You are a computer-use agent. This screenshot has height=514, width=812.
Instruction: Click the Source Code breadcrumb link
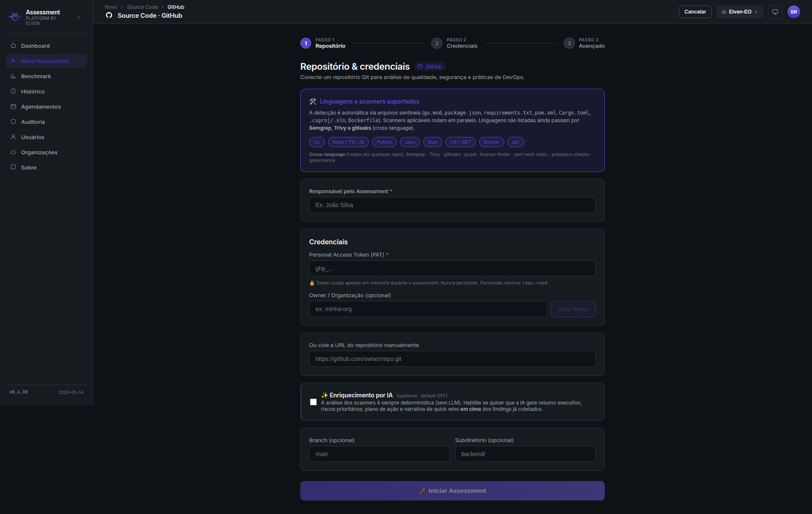click(143, 7)
